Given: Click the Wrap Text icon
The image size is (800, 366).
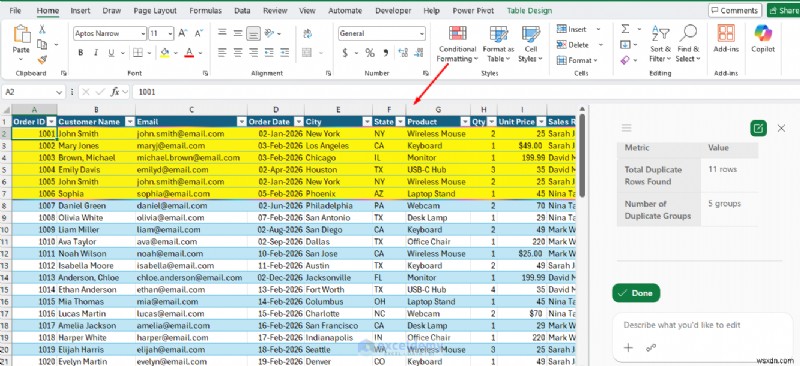Looking at the screenshot, I should (307, 34).
